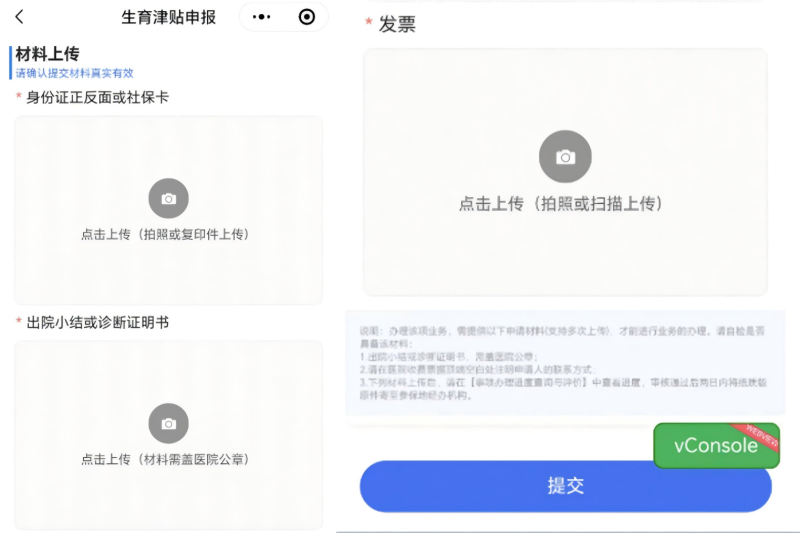Click camera icon in the 发票 upload box
Image resolution: width=800 pixels, height=533 pixels.
click(565, 157)
